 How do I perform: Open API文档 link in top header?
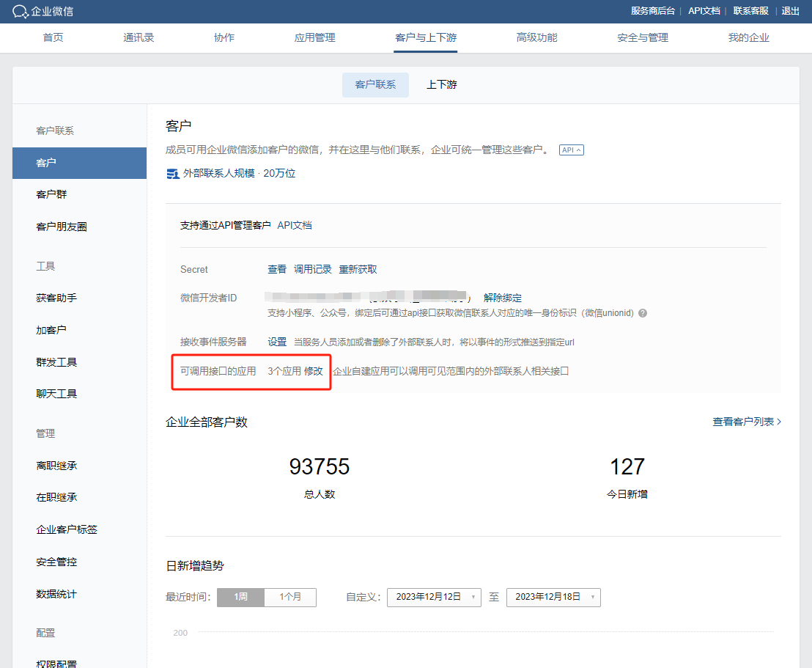pos(704,11)
